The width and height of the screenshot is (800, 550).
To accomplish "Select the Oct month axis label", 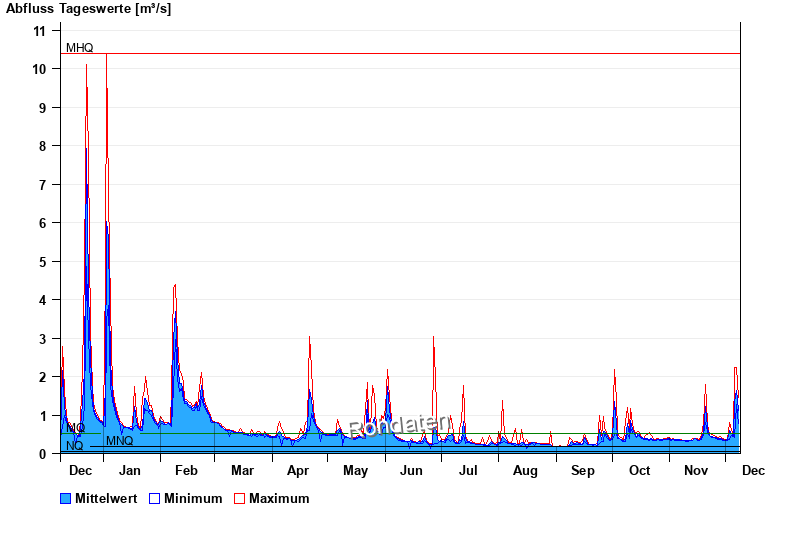I will [639, 470].
